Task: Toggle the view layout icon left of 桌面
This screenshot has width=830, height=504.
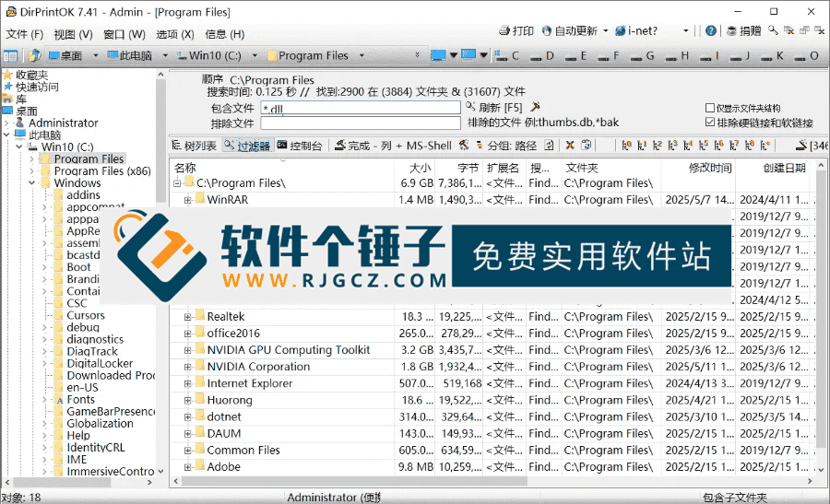Action: pyautogui.click(x=10, y=55)
